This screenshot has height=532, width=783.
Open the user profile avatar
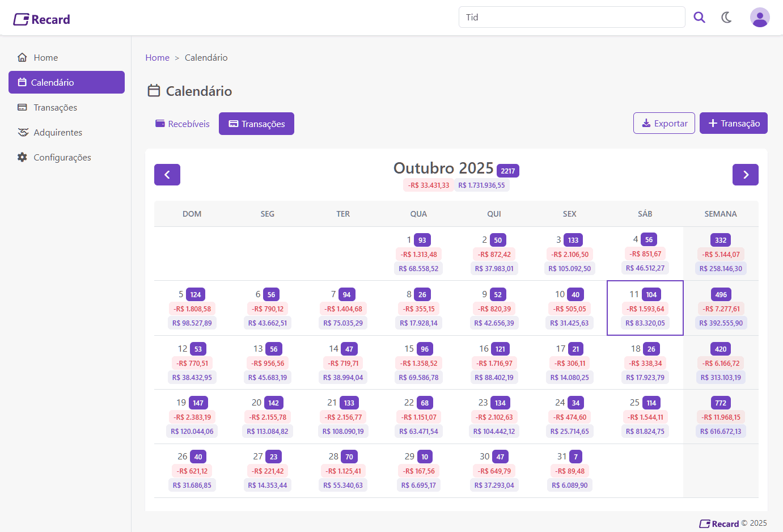click(759, 18)
